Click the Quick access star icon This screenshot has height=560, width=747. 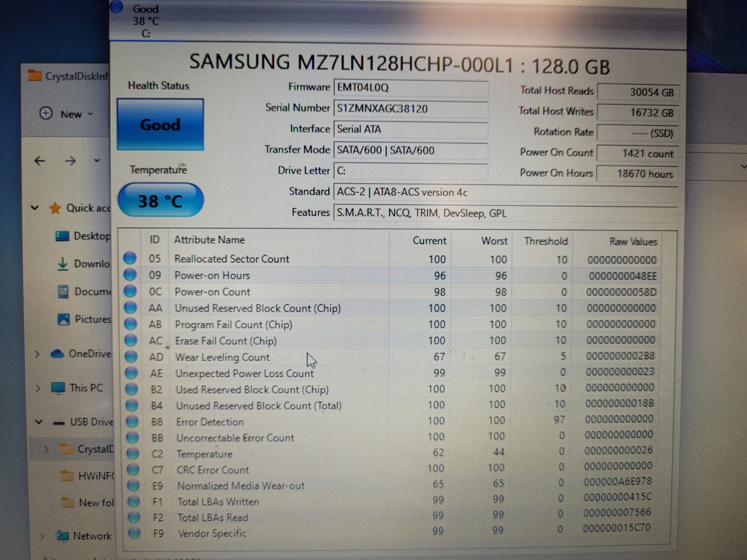pyautogui.click(x=55, y=208)
